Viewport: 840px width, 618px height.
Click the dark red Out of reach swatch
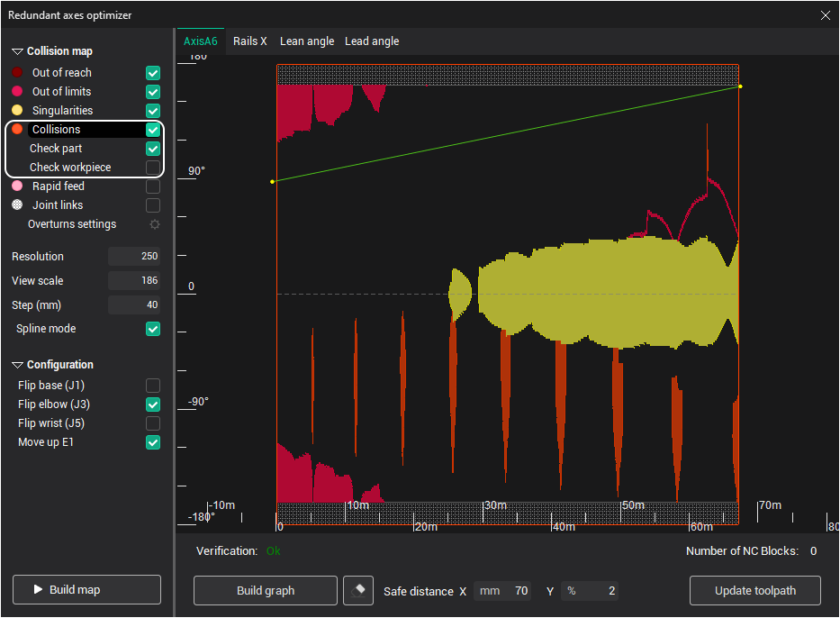tap(17, 73)
